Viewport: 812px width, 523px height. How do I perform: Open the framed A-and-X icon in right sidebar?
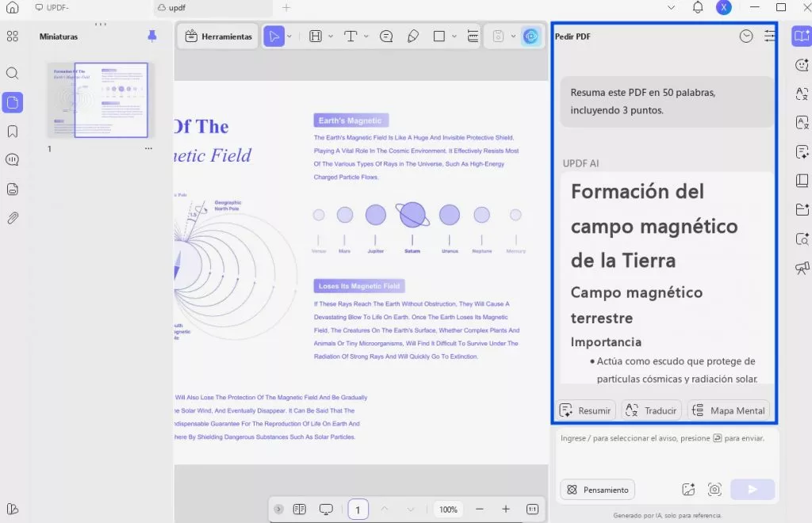[802, 123]
